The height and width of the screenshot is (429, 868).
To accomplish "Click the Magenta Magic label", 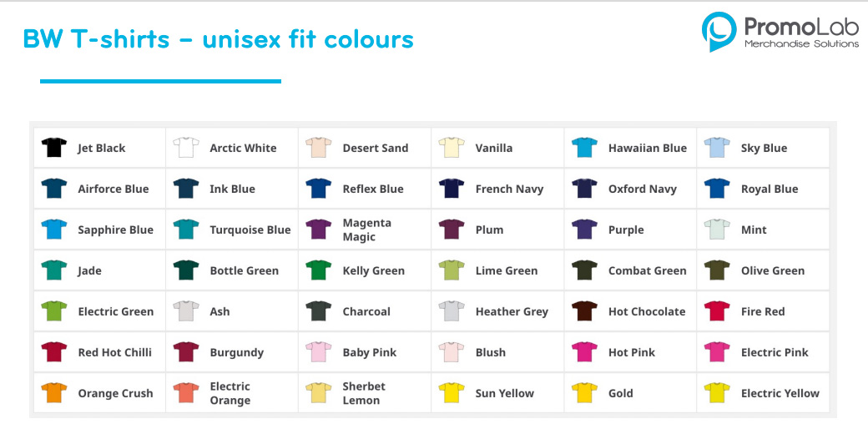I will pos(367,230).
